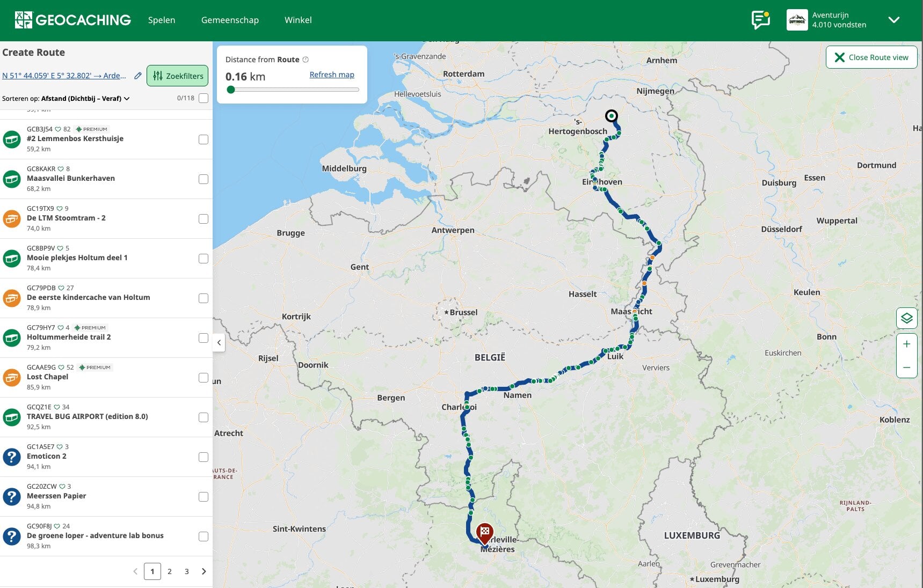Open the Spelen menu
This screenshot has height=588, width=923.
point(162,20)
